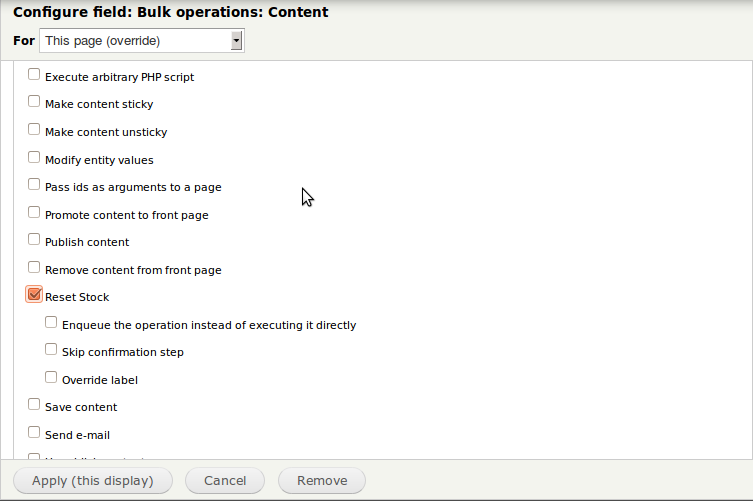The width and height of the screenshot is (753, 501).
Task: Check the Save content checkbox
Action: (x=34, y=405)
